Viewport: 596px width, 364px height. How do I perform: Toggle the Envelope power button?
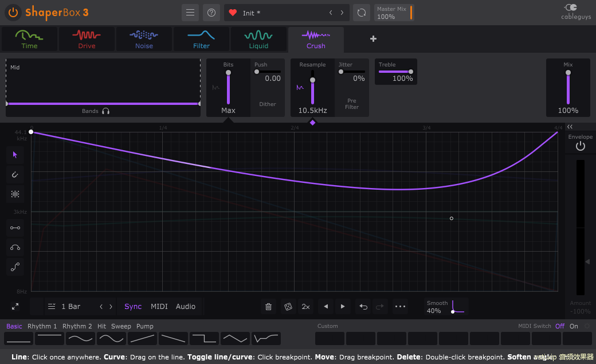pyautogui.click(x=580, y=146)
